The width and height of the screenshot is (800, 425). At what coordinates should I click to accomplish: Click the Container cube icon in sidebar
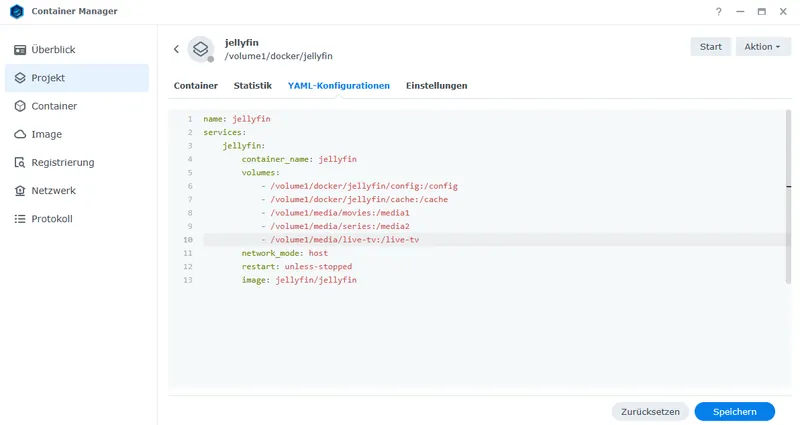point(20,106)
